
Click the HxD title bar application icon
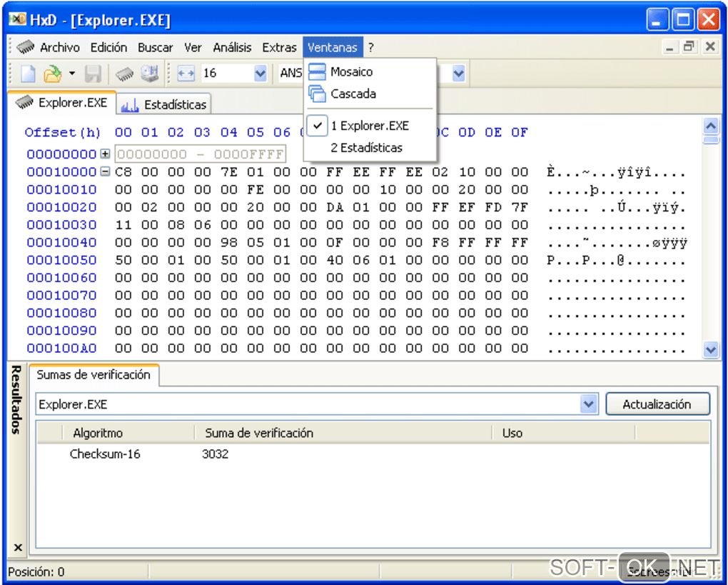18,19
